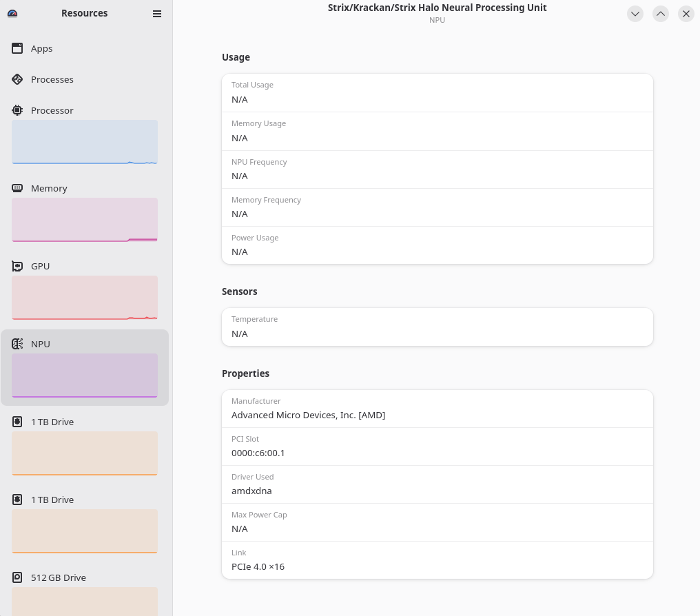700x616 pixels.
Task: Open the Apps page
Action: point(41,48)
